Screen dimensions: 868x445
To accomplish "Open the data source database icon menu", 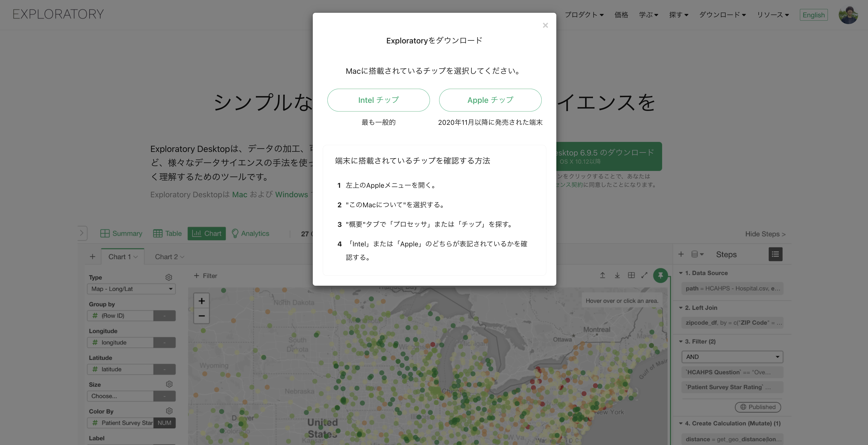I will [697, 254].
